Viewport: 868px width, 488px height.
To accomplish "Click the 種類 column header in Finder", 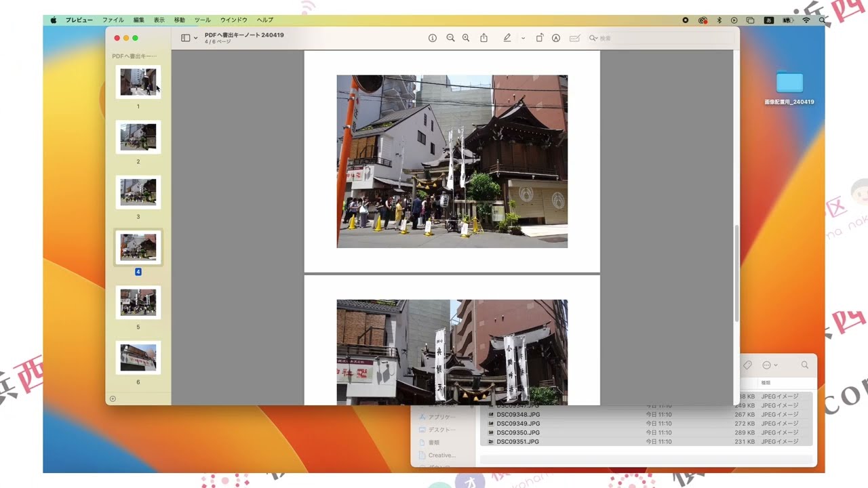I will tap(766, 383).
